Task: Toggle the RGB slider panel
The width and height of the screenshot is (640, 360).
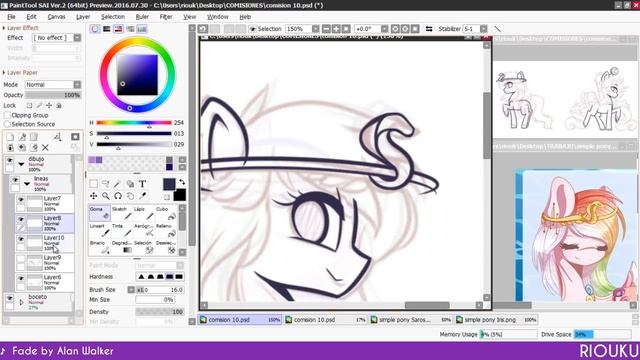Action: pos(107,29)
